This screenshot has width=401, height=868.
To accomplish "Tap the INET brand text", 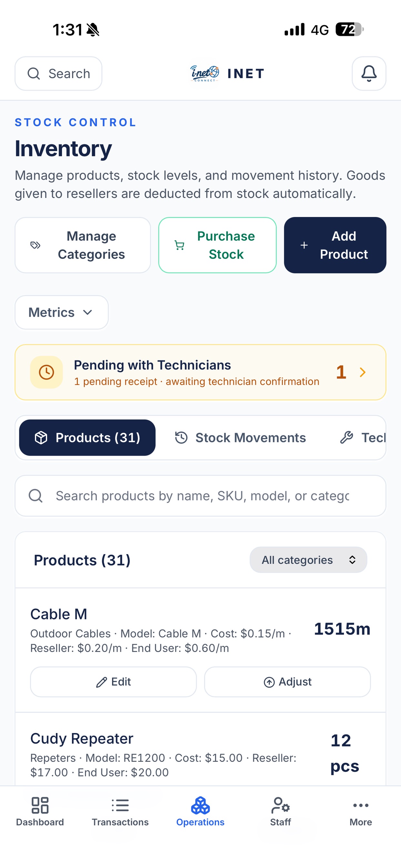I will click(246, 73).
